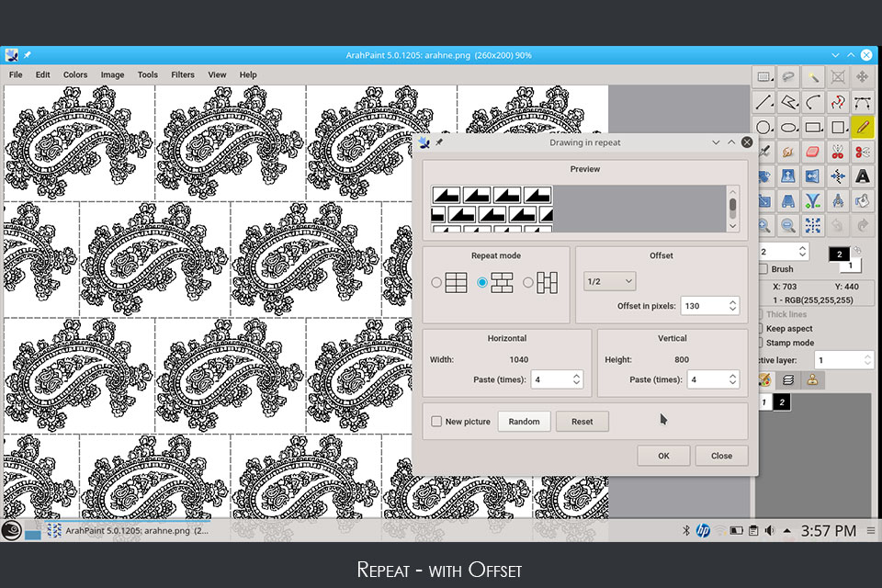Select black palette color 2
Image resolution: width=882 pixels, height=588 pixels.
tap(782, 402)
